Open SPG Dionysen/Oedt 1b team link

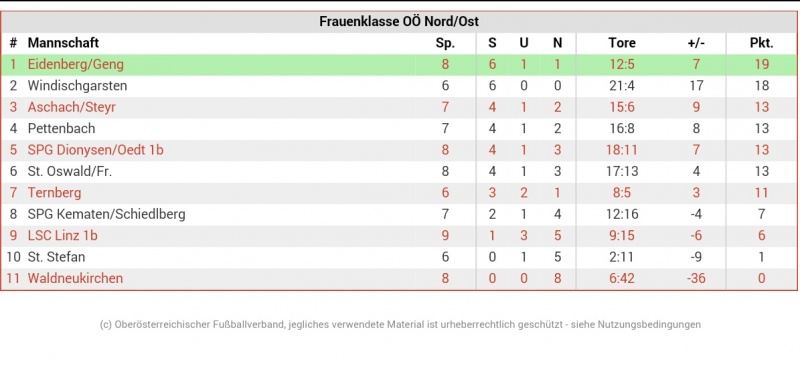95,150
